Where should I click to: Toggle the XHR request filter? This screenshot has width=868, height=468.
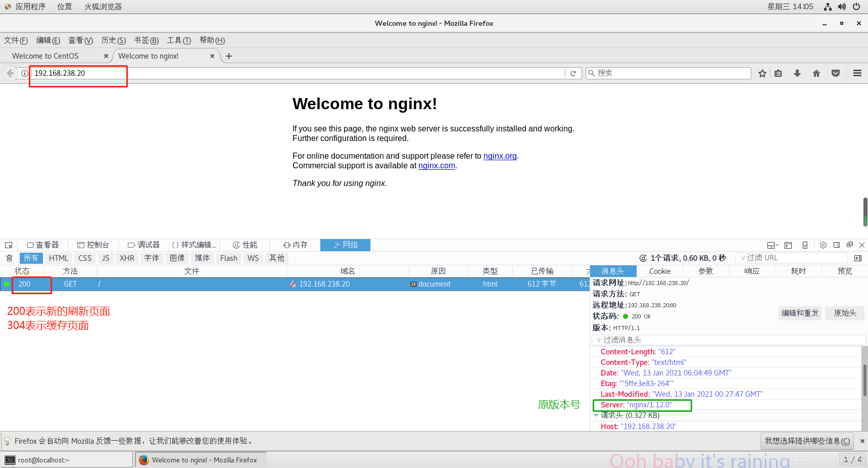point(127,258)
